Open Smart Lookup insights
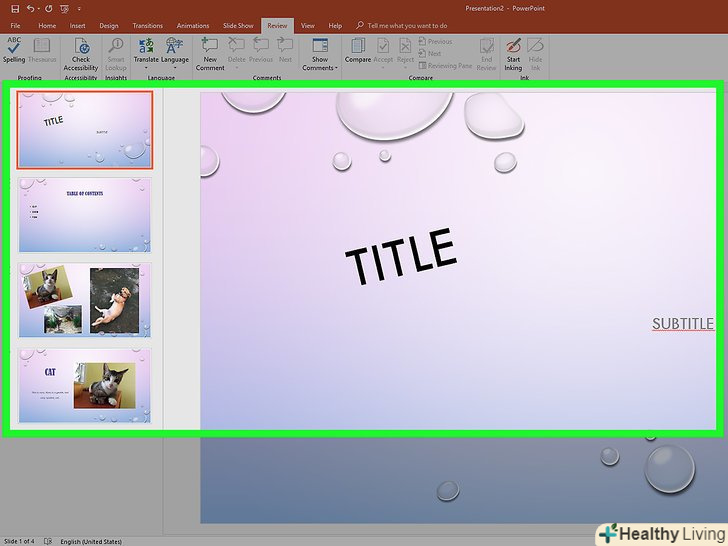728x546 pixels. click(116, 54)
